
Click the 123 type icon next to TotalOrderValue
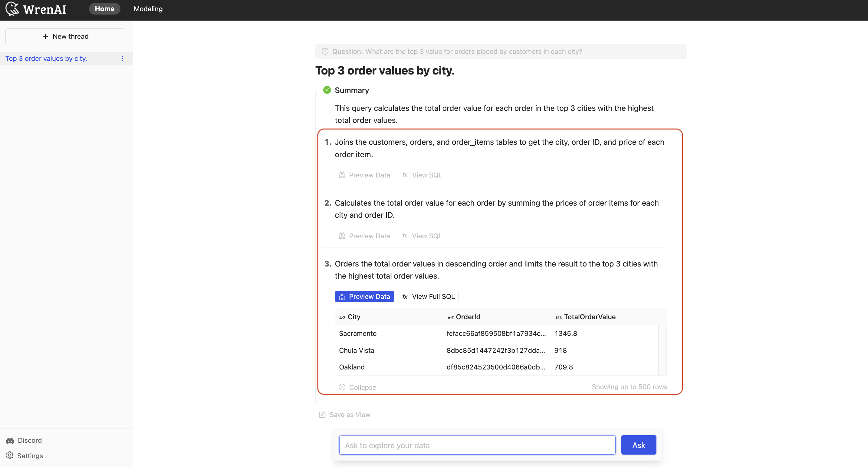tap(558, 317)
